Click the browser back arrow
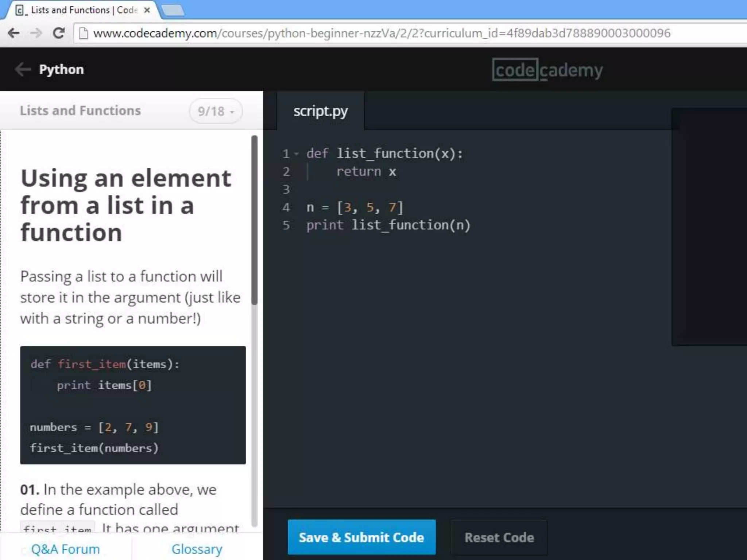The image size is (747, 560). (13, 33)
